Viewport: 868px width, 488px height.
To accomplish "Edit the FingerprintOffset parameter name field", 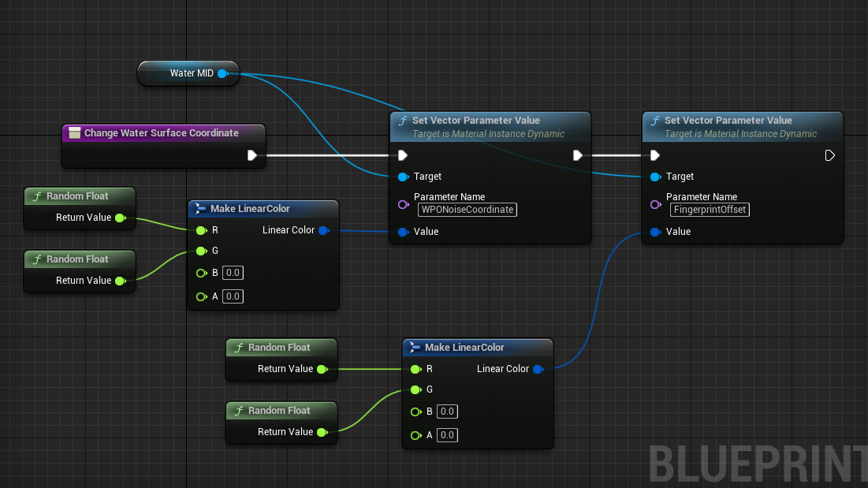I will coord(710,210).
